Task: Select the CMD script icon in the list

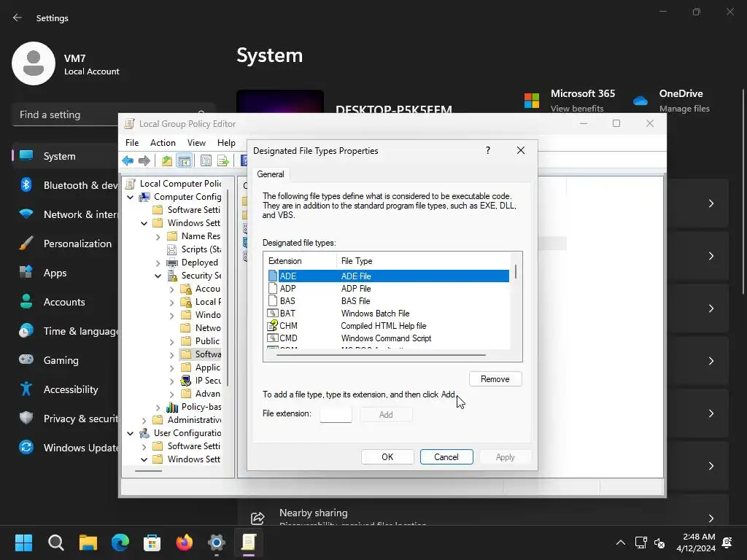Action: click(x=273, y=338)
